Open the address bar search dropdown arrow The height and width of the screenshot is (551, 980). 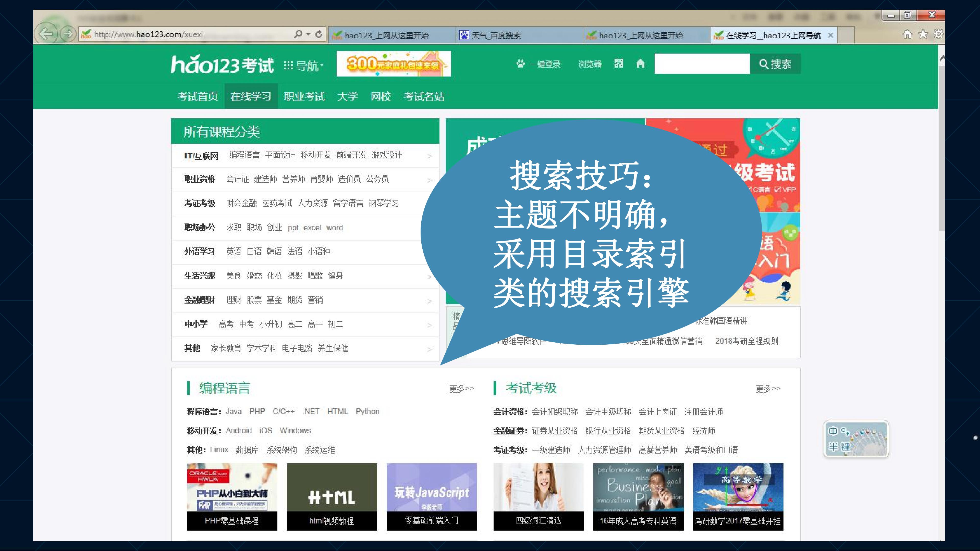(308, 34)
